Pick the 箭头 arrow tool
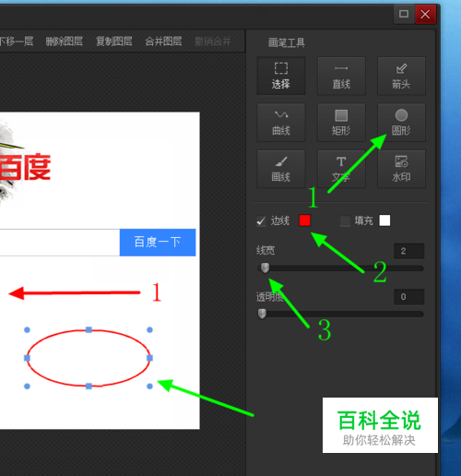 (x=401, y=76)
